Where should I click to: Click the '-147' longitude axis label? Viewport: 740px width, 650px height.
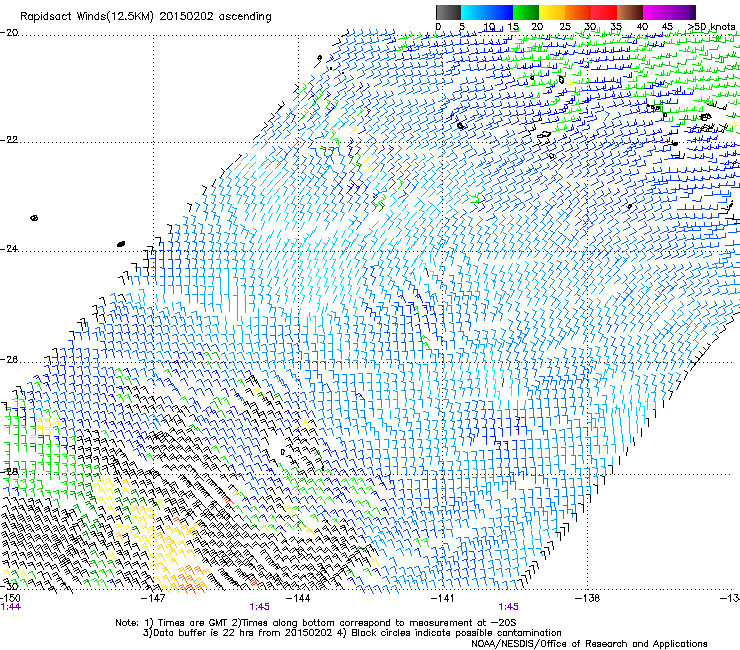pyautogui.click(x=154, y=598)
